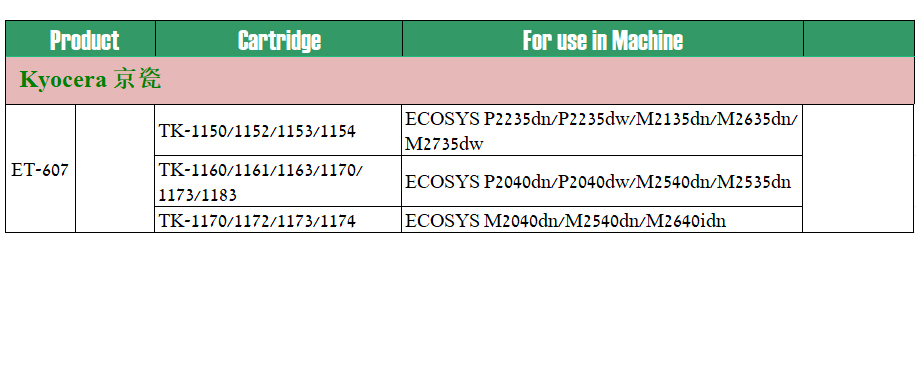Screen dimensions: 920x380
Task: Select the Cartridge column header
Action: (x=279, y=39)
